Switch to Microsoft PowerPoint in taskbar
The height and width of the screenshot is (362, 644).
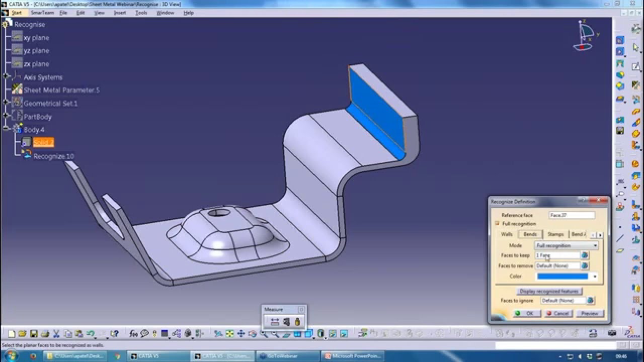(352, 355)
